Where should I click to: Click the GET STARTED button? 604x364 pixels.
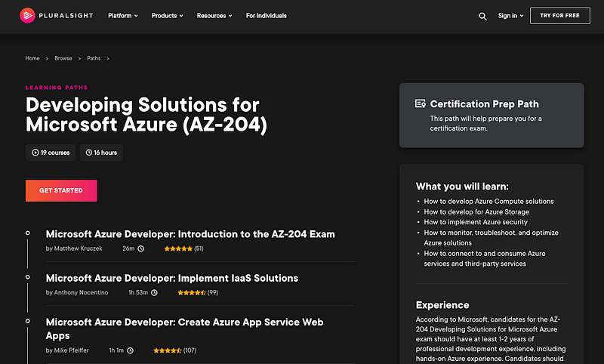point(61,190)
